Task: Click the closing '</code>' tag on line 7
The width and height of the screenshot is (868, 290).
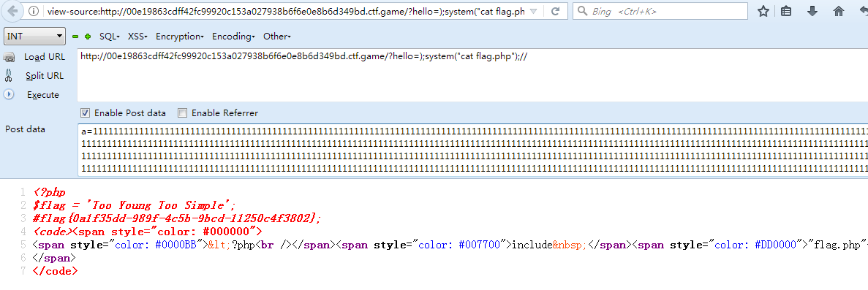Action: [x=56, y=271]
